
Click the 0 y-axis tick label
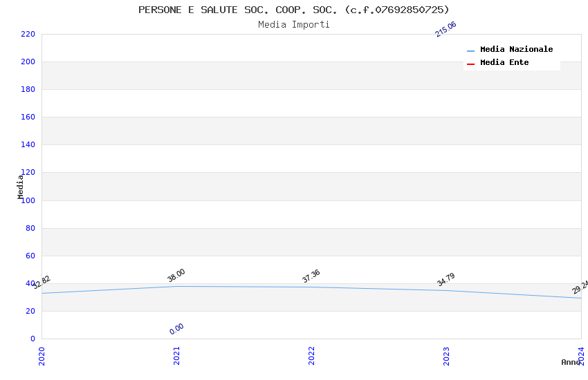tap(33, 339)
